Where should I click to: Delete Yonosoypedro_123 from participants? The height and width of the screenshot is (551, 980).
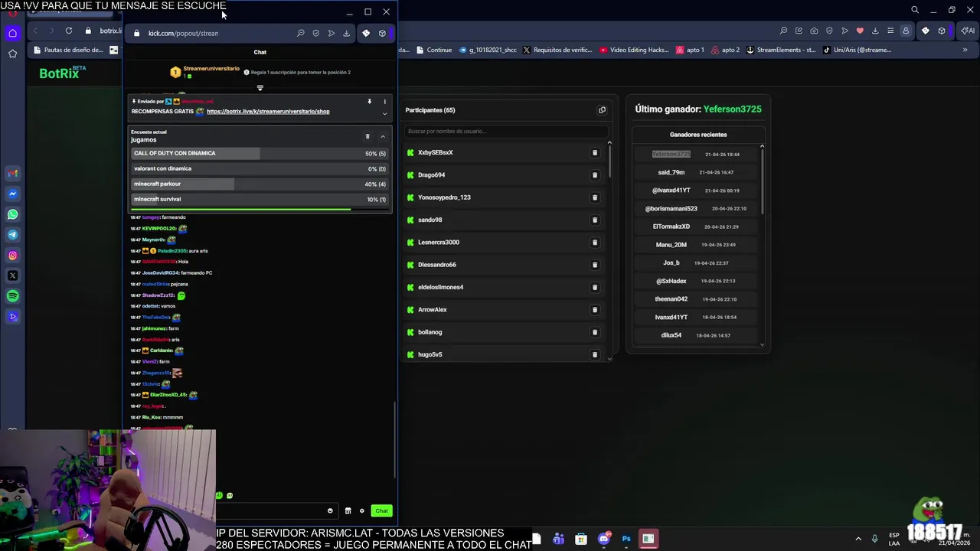(x=594, y=197)
